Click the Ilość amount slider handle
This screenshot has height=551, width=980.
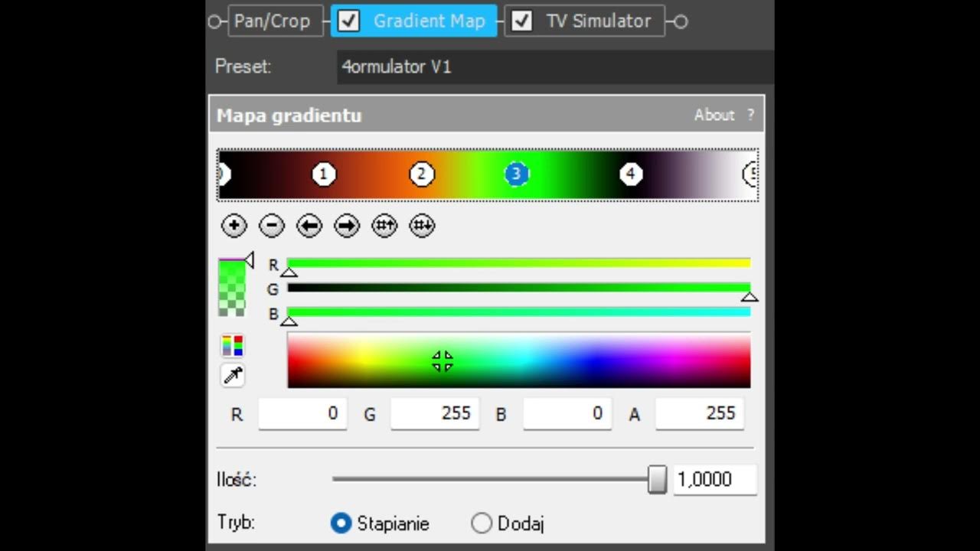[x=657, y=480]
